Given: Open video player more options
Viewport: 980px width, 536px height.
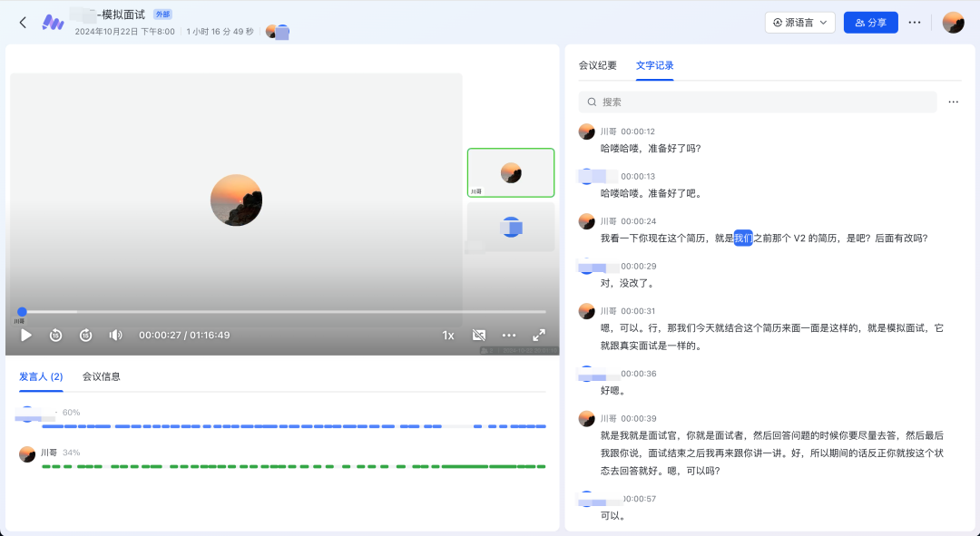Looking at the screenshot, I should point(509,336).
